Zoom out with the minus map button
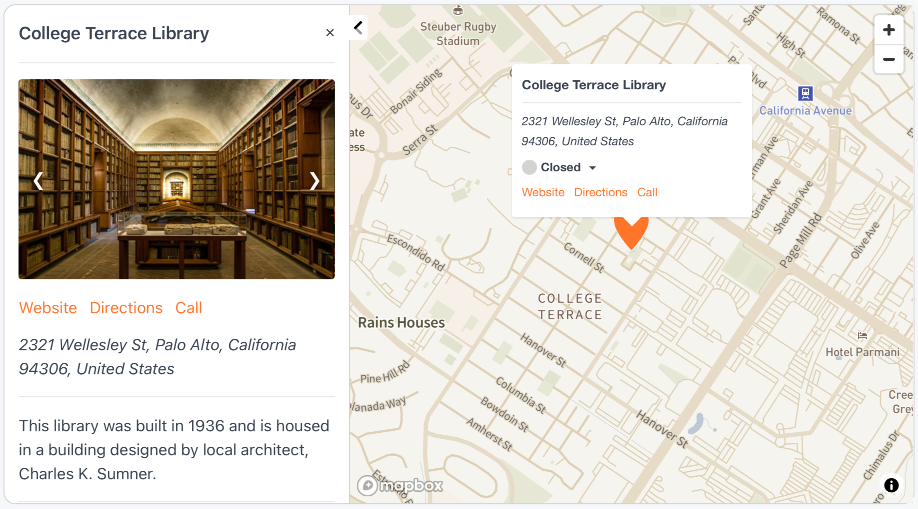The height and width of the screenshot is (509, 918). pos(888,59)
